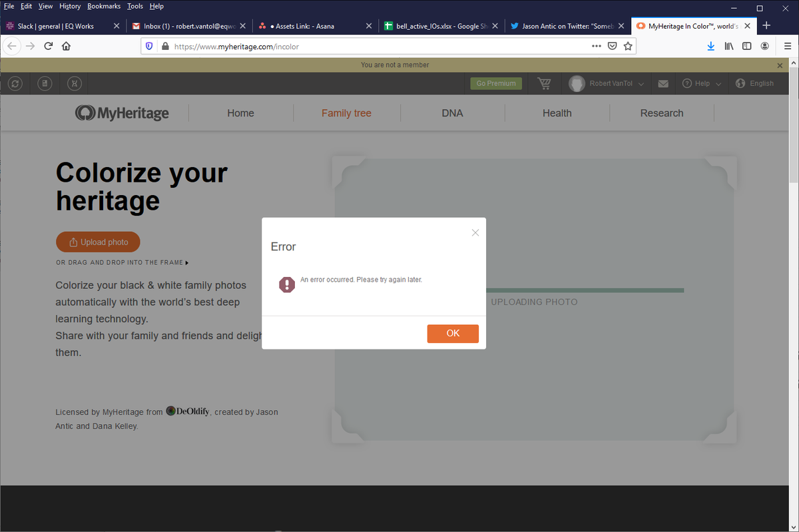Image resolution: width=799 pixels, height=532 pixels.
Task: Open the Home navigation item
Action: point(240,113)
